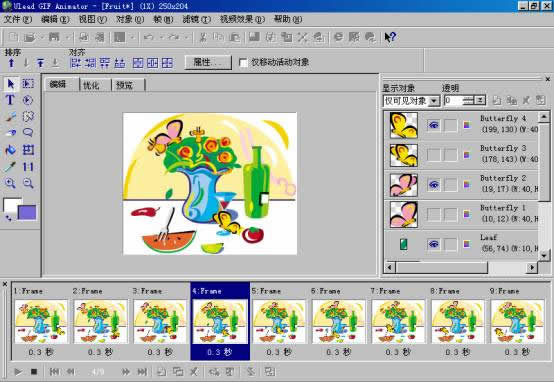Open the 对象 menu
Screen dimensions: 554x382
(x=130, y=19)
